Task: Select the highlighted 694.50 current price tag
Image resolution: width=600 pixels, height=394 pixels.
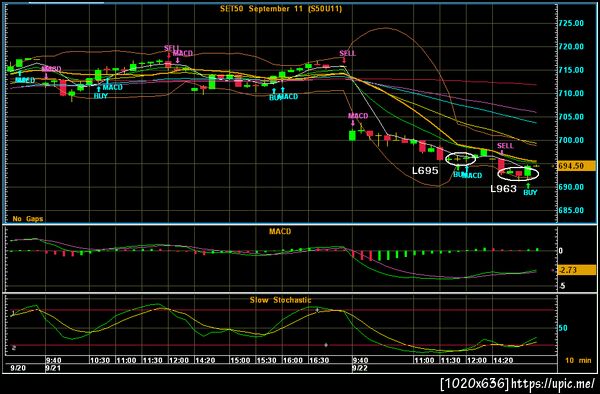Action: point(576,166)
